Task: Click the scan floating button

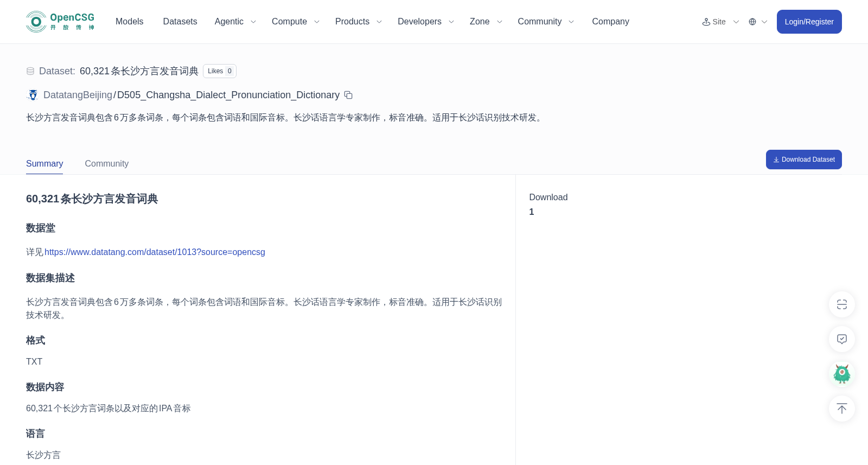Action: coord(842,304)
